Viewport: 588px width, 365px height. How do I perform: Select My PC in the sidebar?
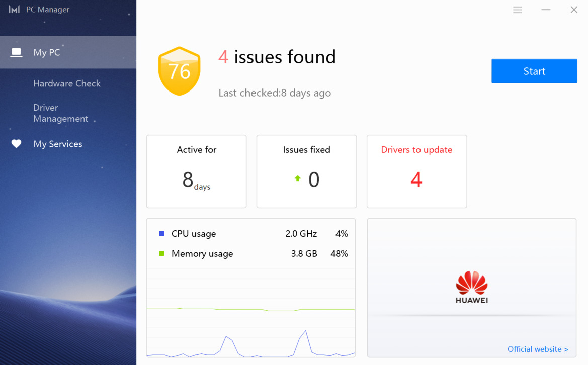click(x=68, y=52)
